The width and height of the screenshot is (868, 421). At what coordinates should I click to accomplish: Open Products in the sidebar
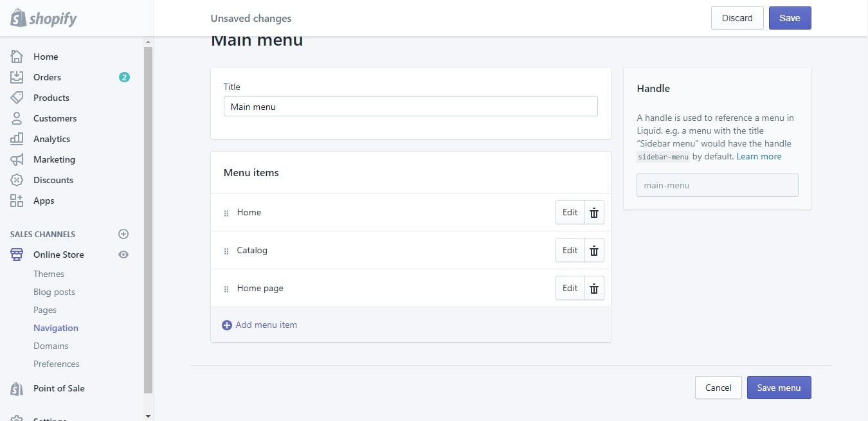[x=51, y=98]
